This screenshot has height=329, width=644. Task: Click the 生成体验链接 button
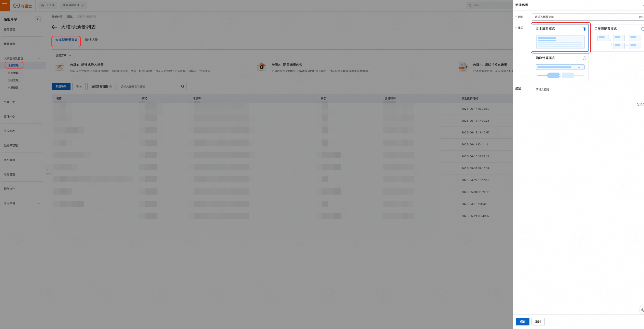[102, 86]
